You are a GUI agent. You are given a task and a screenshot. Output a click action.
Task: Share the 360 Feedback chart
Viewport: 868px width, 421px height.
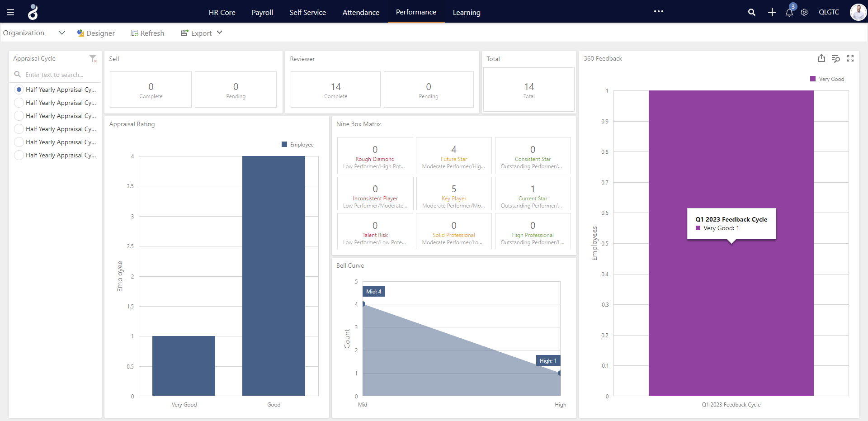coord(821,58)
